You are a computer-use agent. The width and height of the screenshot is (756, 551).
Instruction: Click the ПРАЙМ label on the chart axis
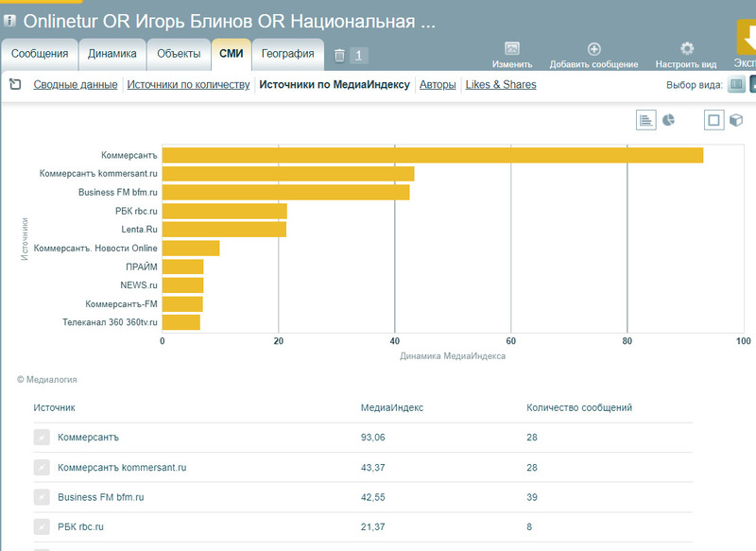pos(142,267)
